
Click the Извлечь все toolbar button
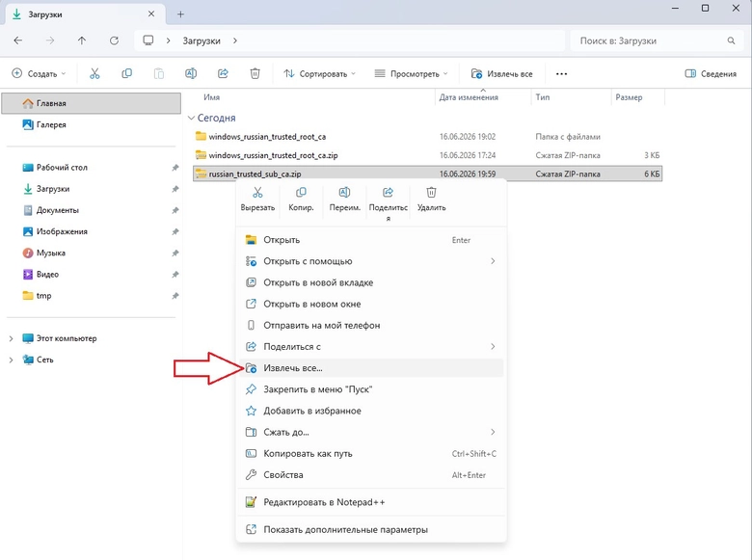pos(501,74)
